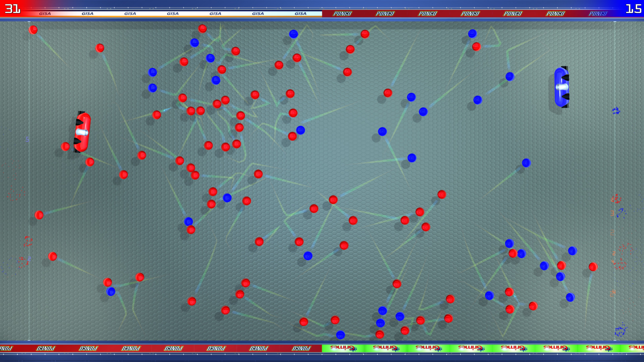Click the blue ball in the bottom-left corner area
Viewport: 644px width, 362px height.
tap(111, 292)
